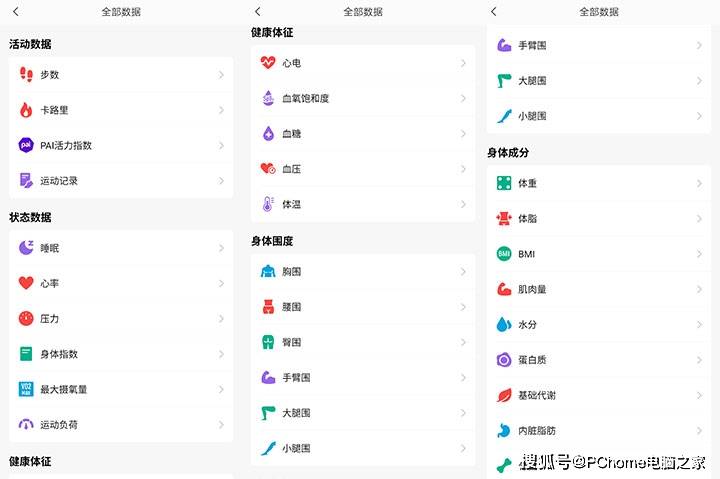
Task: Open the 'PAI活力指数' label text
Action: (66, 146)
